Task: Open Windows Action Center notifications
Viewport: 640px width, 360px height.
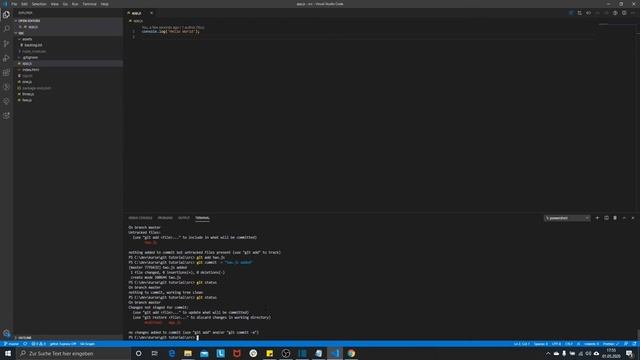Action: (629, 353)
